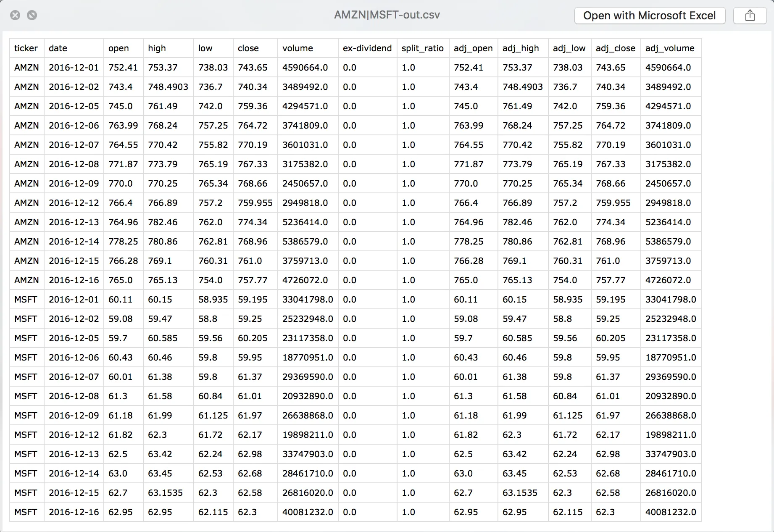Open the share menu icon
Viewport: 774px width, 532px height.
pos(750,16)
